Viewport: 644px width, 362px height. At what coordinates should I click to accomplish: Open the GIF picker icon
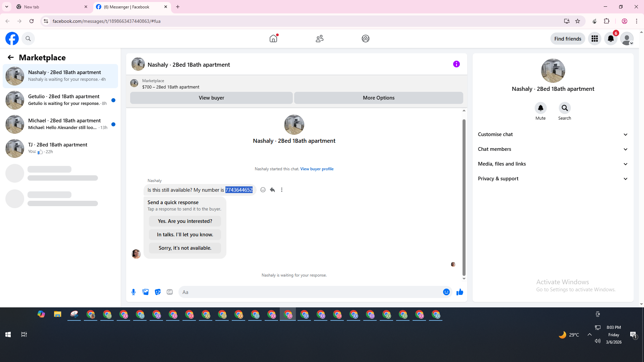[170, 292]
